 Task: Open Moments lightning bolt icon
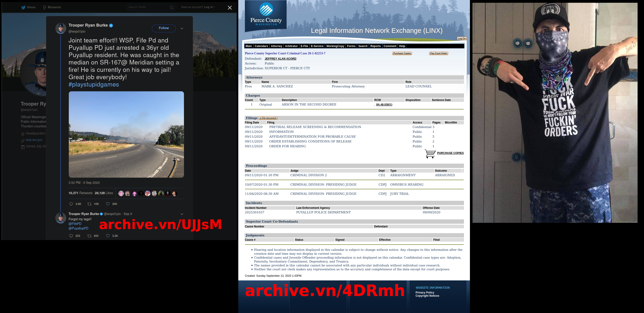click(44, 8)
